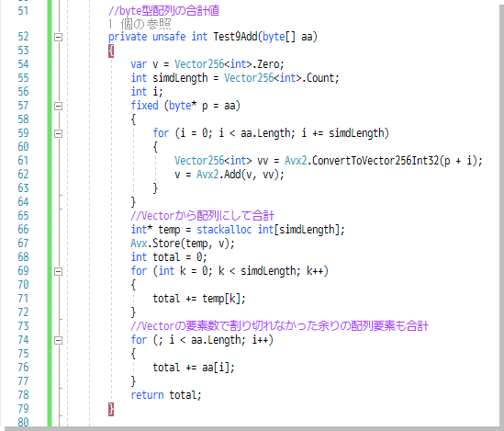Click 'return total;' on line 78
The image size is (504, 431).
(166, 395)
